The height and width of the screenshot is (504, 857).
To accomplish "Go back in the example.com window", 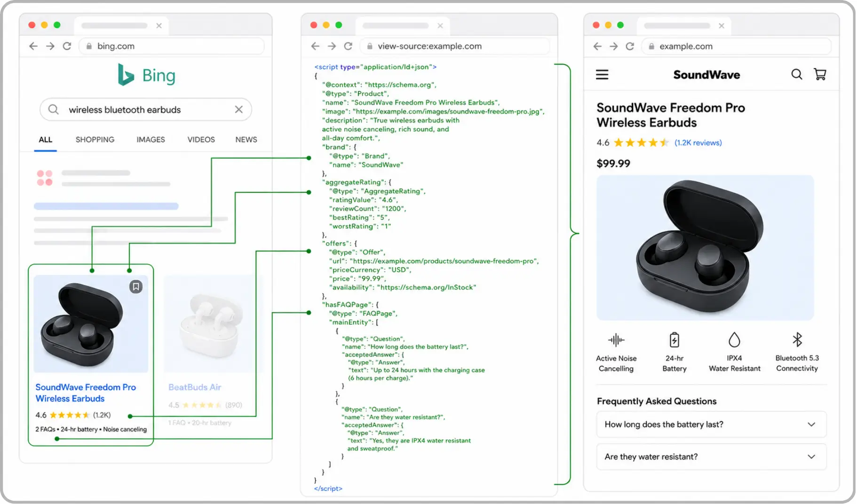I will pyautogui.click(x=597, y=46).
